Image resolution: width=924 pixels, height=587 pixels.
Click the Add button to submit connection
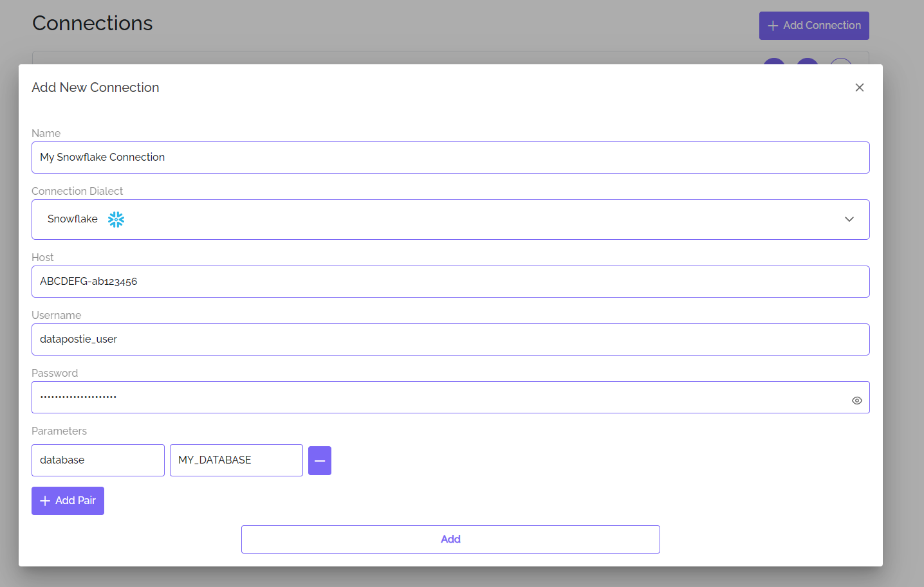point(450,539)
